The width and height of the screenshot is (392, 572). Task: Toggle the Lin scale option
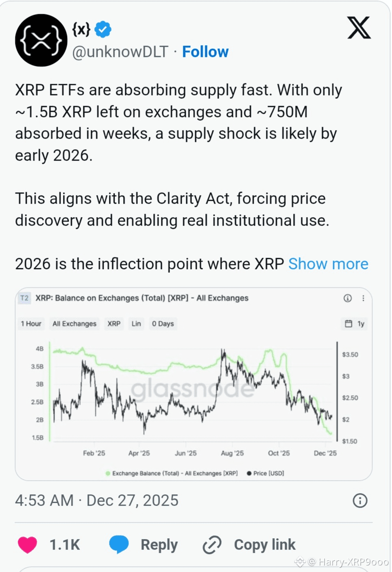(x=136, y=324)
